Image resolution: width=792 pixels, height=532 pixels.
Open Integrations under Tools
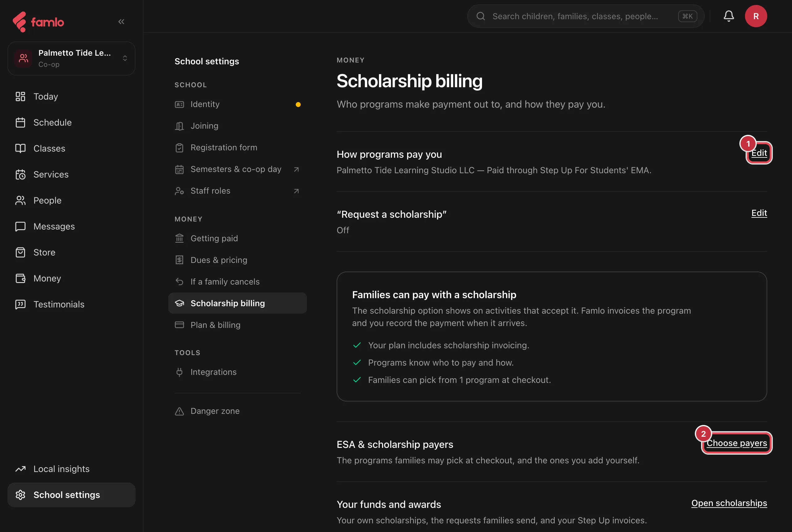point(238,372)
